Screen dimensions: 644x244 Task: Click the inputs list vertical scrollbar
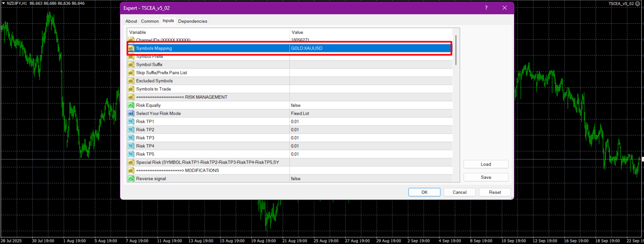click(456, 50)
